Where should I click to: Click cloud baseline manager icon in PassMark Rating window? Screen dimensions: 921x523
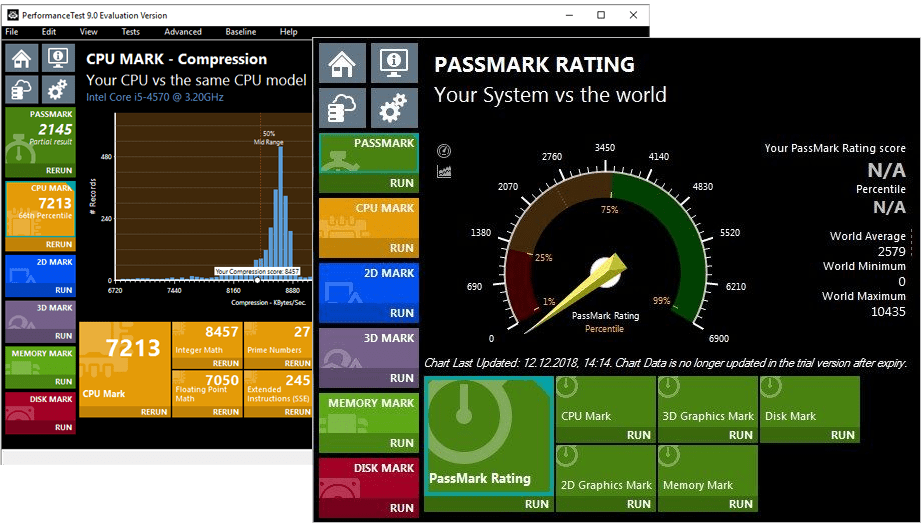(x=342, y=108)
